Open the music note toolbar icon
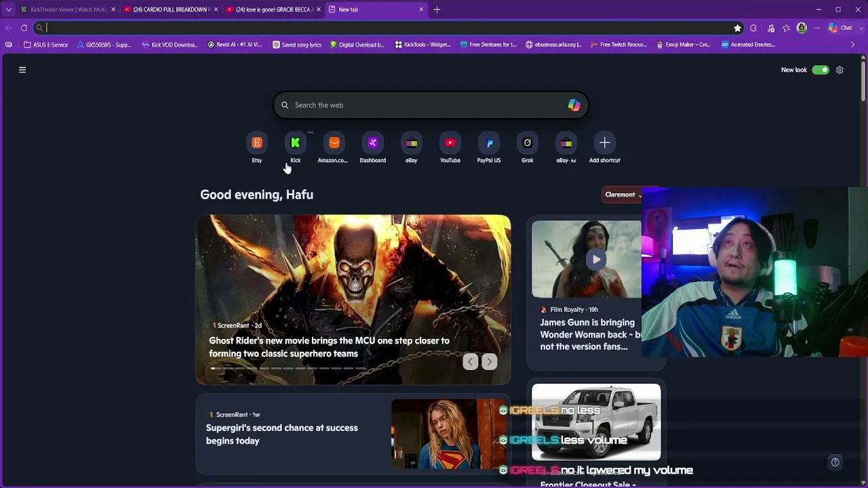Viewport: 868px width, 488px height. [x=771, y=28]
